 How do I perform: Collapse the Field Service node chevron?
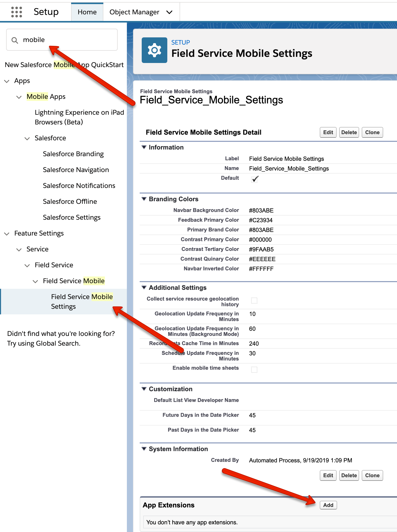click(27, 265)
